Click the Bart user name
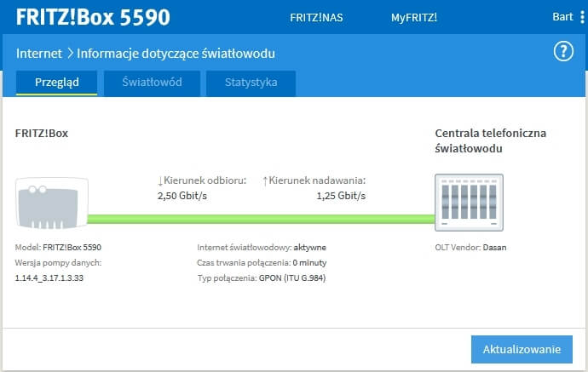Image resolution: width=588 pixels, height=372 pixels. [562, 17]
